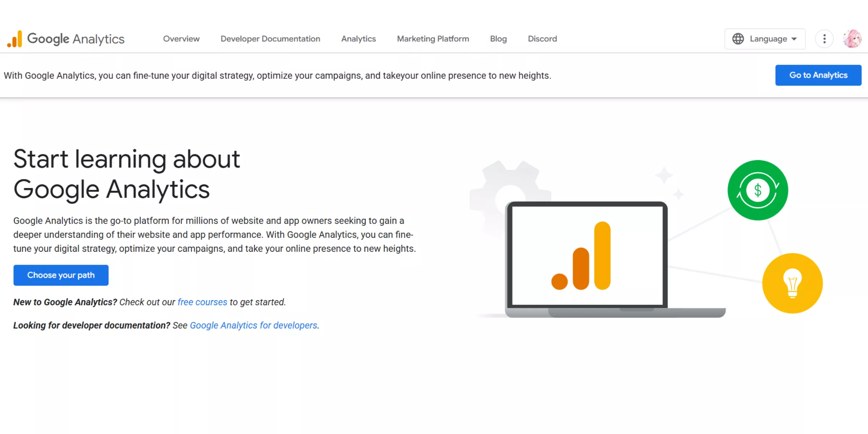Image resolution: width=868 pixels, height=434 pixels.
Task: Open the Discord nav link
Action: click(542, 39)
